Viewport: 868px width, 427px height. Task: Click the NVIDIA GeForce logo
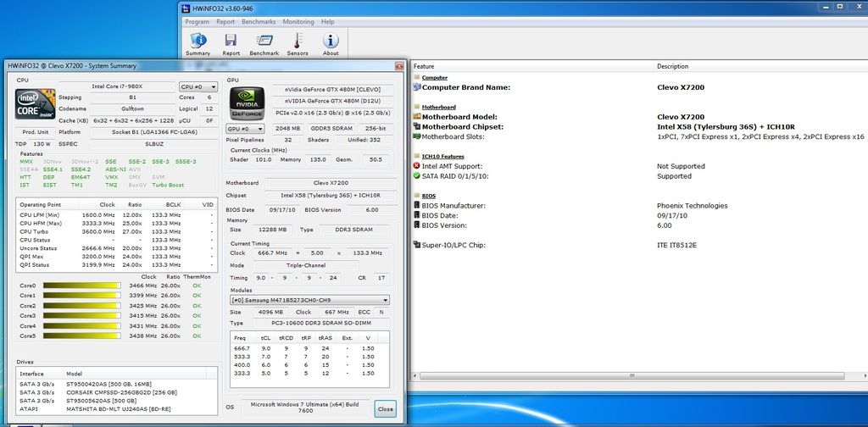(x=247, y=103)
